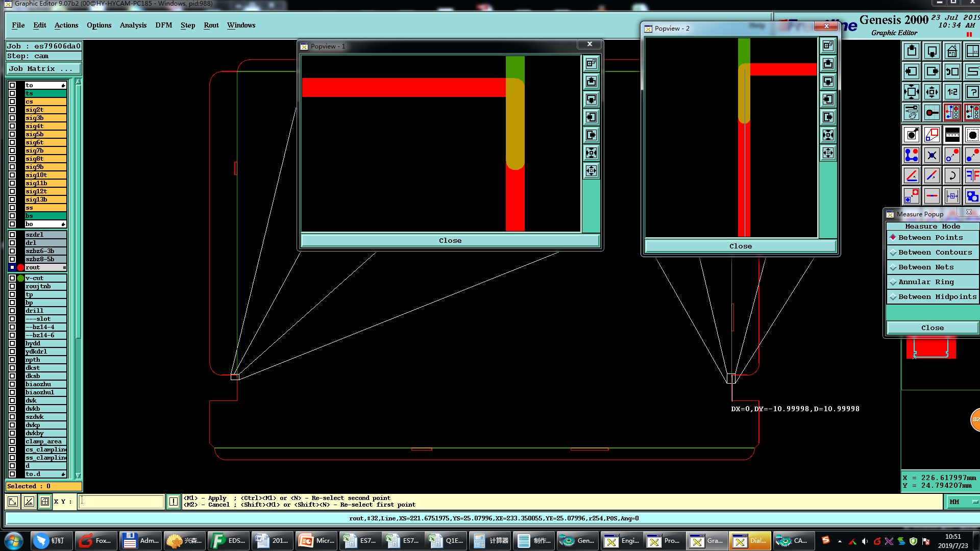
Task: Click the mirror feature icon
Action: [x=972, y=176]
